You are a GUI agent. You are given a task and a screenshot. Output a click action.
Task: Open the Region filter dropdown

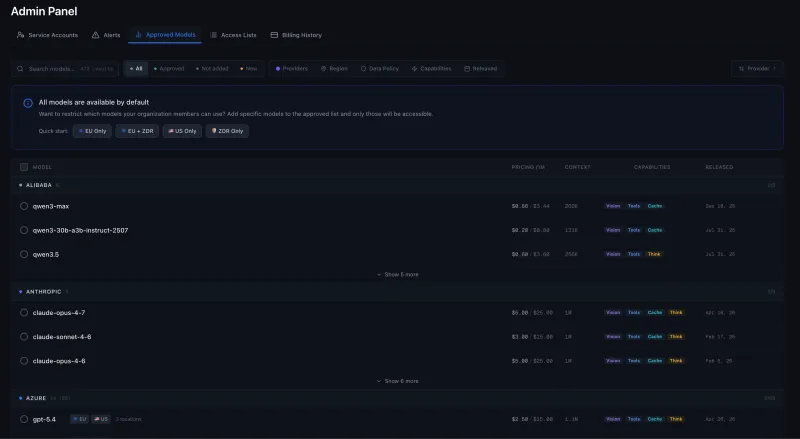click(334, 68)
